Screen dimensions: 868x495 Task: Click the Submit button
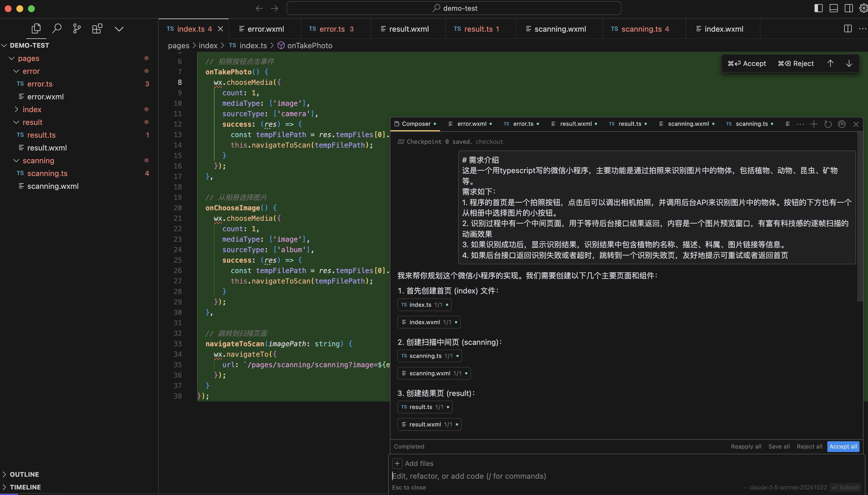[845, 487]
